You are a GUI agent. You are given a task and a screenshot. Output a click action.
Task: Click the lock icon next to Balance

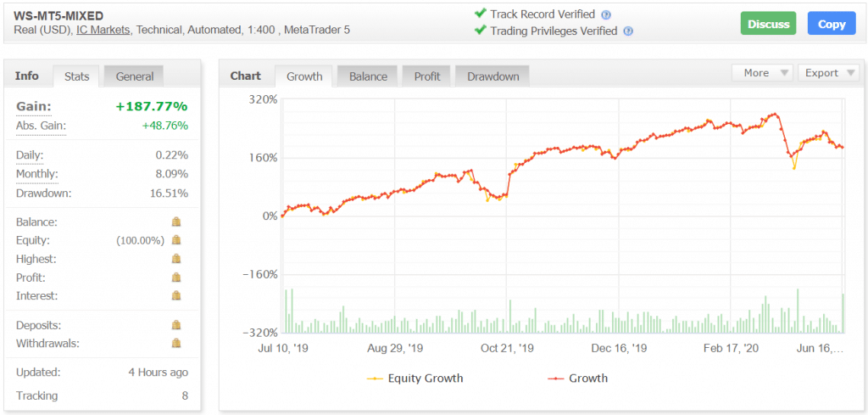coord(176,222)
